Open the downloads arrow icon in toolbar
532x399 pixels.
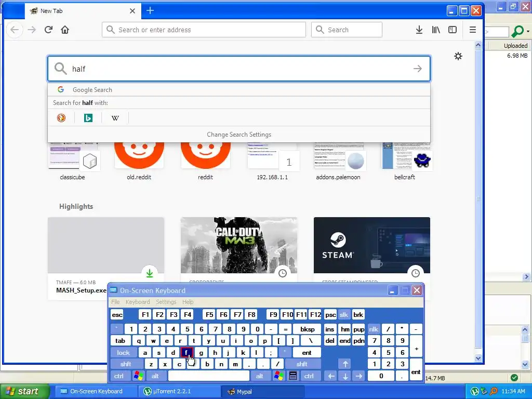coord(419,30)
